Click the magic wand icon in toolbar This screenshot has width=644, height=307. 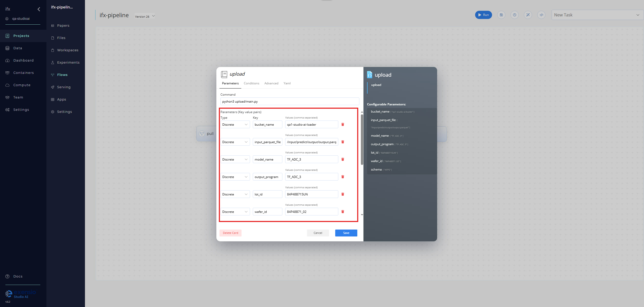528,15
